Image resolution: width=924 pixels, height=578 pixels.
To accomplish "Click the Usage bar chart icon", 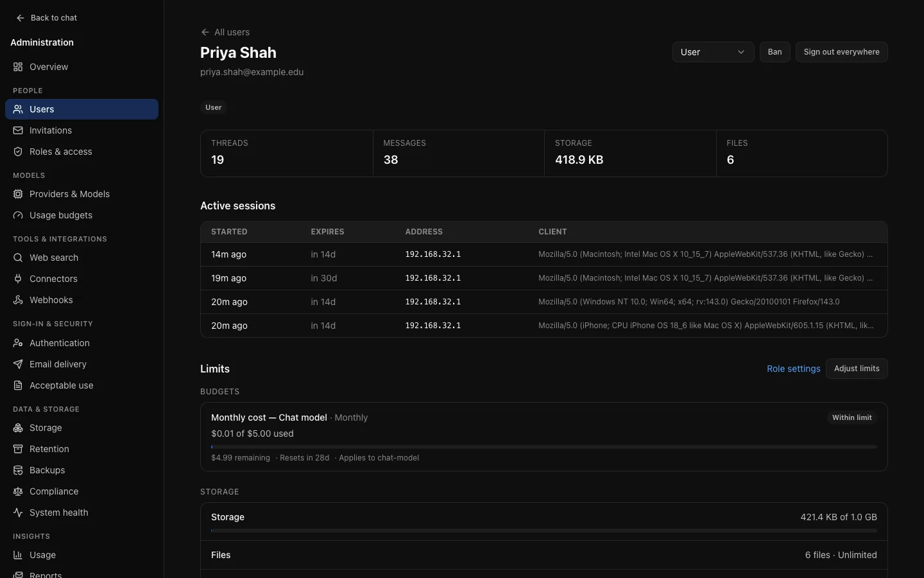I will tap(18, 555).
